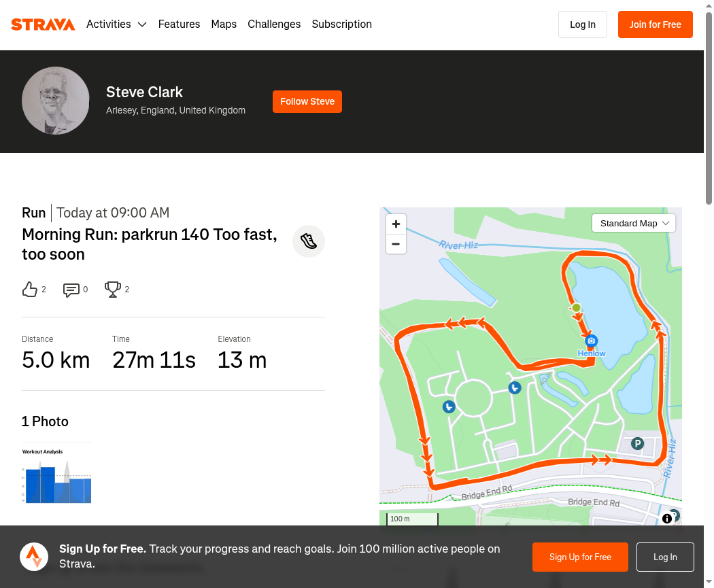Expand the Activities dropdown chevron

pyautogui.click(x=142, y=24)
